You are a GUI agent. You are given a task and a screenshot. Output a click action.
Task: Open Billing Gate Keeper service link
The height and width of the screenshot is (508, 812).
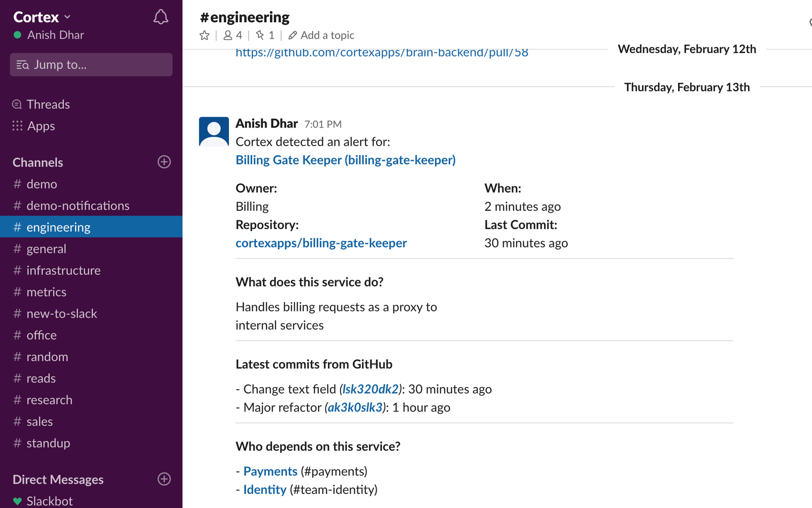(346, 160)
